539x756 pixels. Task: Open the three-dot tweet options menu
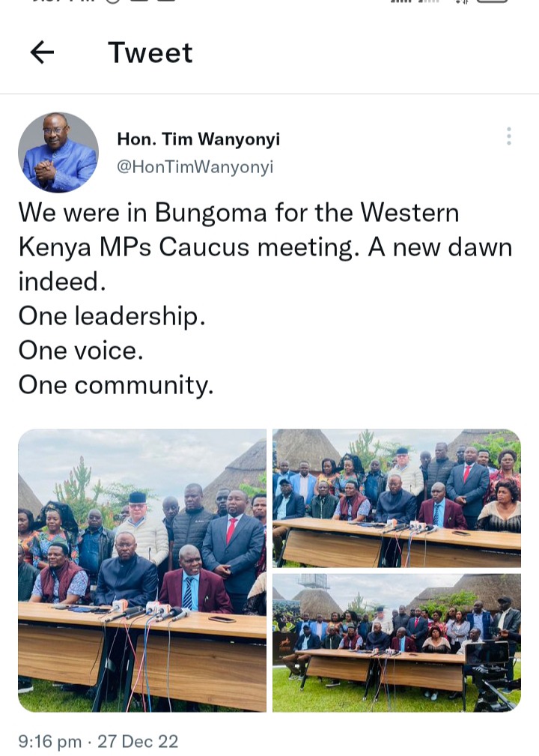pos(508,136)
